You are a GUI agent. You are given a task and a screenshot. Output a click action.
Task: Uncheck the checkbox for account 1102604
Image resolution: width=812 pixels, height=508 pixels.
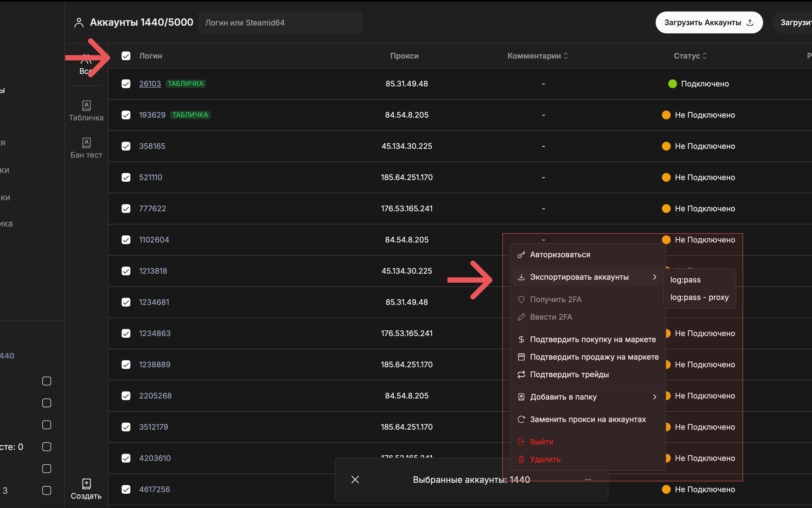(x=126, y=240)
